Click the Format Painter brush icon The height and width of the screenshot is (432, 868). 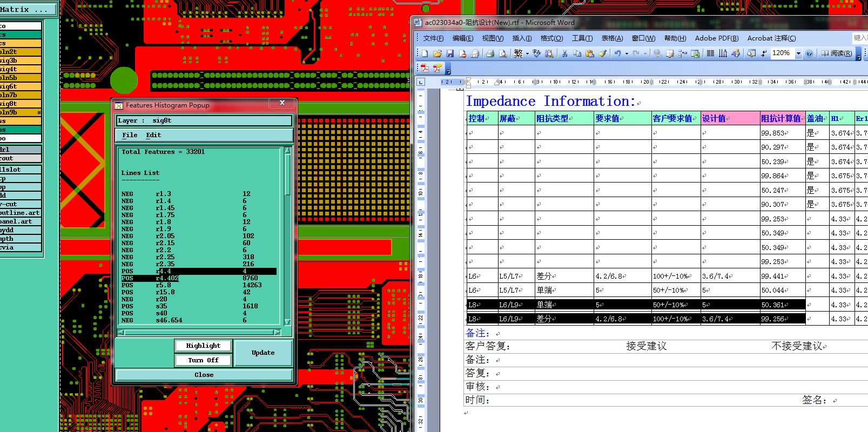(602, 53)
